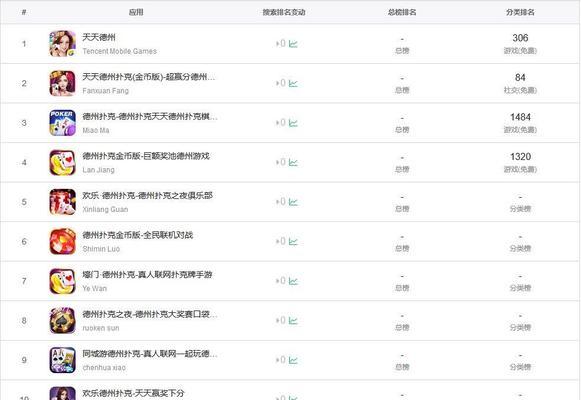Open 德州扑克金币版-巨额奖池德州游戏 title

pyautogui.click(x=146, y=156)
